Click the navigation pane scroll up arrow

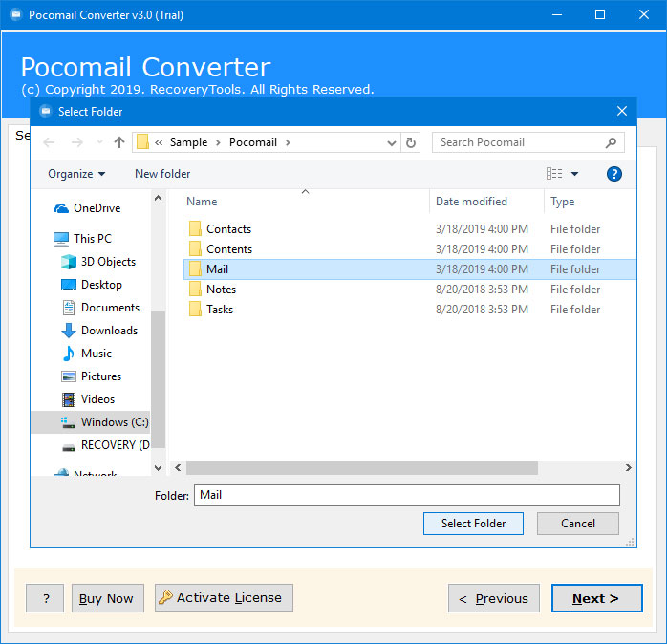click(x=159, y=198)
